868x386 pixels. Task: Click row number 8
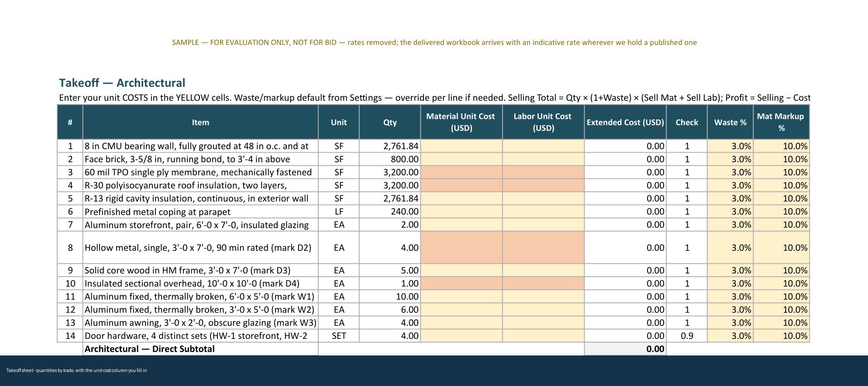click(x=70, y=248)
